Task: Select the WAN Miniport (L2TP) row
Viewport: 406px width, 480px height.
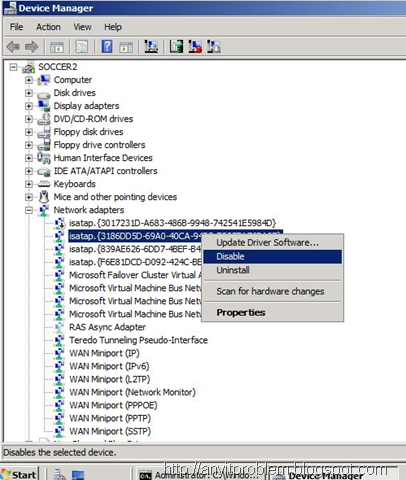Action: [110, 379]
